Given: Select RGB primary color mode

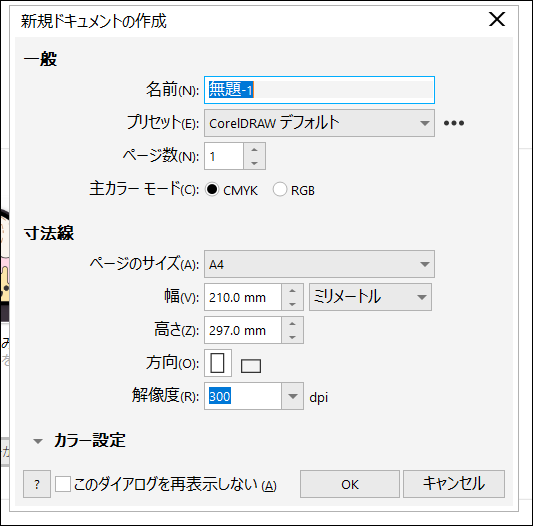Looking at the screenshot, I should pos(280,189).
